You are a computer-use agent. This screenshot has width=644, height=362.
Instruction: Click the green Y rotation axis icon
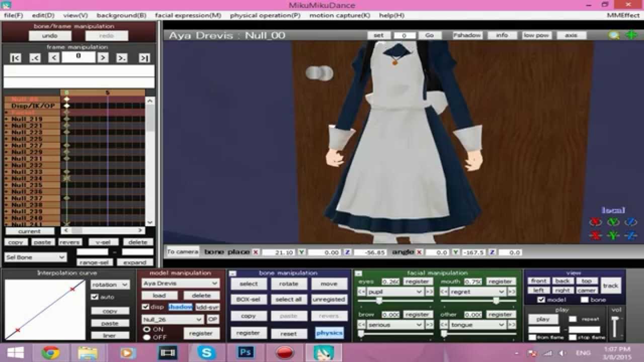pyautogui.click(x=613, y=222)
